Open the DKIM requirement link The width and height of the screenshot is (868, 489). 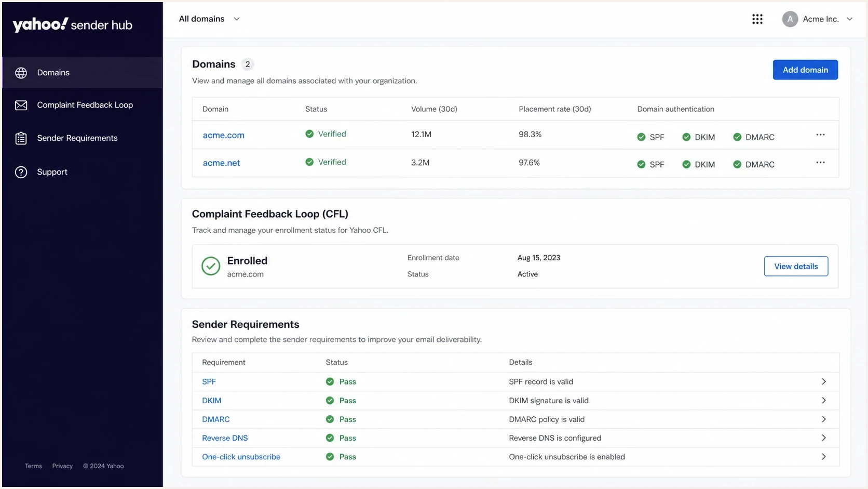click(211, 401)
